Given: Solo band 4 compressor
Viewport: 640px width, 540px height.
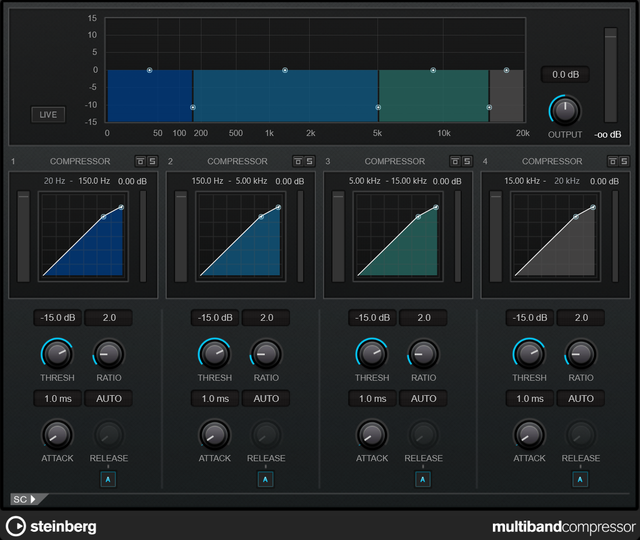Looking at the screenshot, I should click(624, 161).
